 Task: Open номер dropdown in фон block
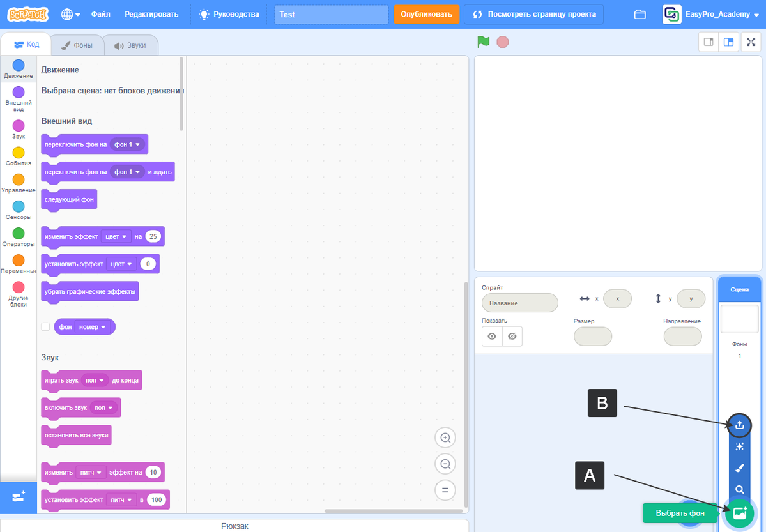pyautogui.click(x=93, y=327)
